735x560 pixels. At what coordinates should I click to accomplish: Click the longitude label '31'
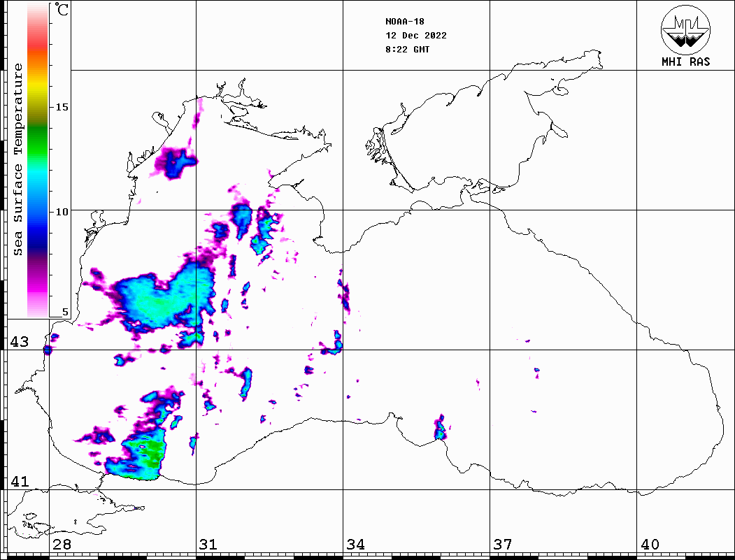click(x=208, y=545)
